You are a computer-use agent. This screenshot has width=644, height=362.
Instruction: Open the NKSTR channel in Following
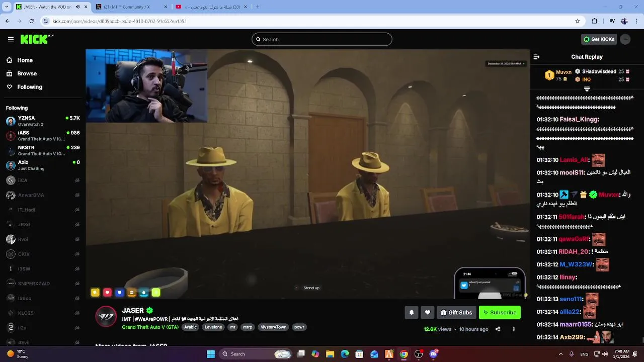43,150
